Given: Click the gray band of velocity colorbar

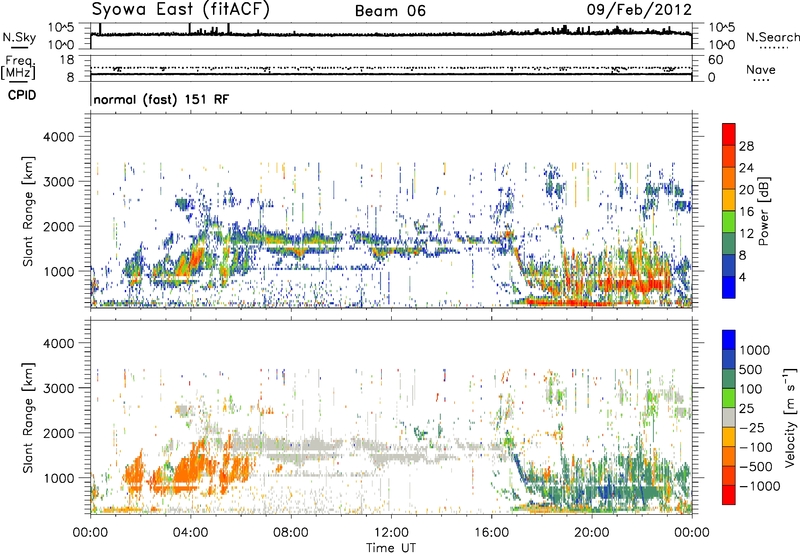Looking at the screenshot, I should pos(729,417).
